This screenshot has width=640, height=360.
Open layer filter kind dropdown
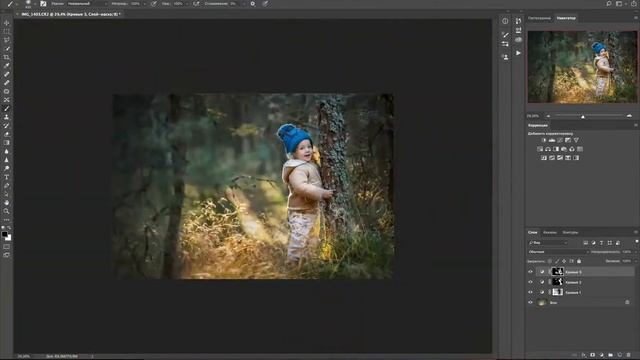point(548,243)
